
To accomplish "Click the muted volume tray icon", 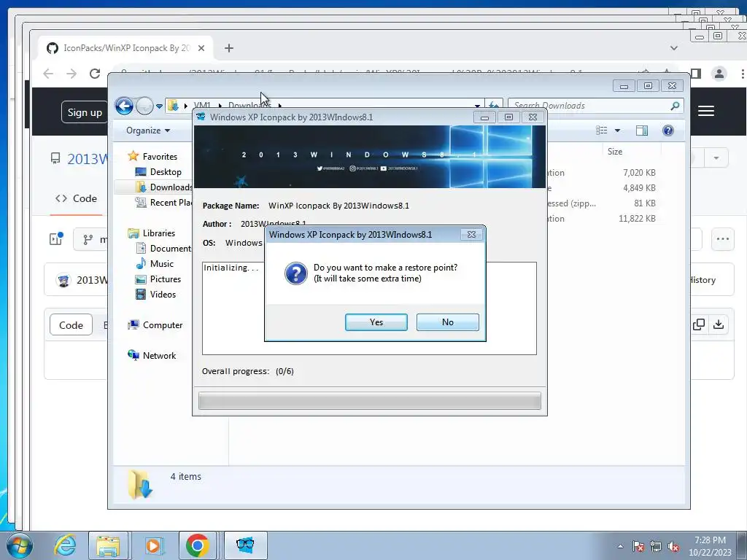I will tap(673, 546).
